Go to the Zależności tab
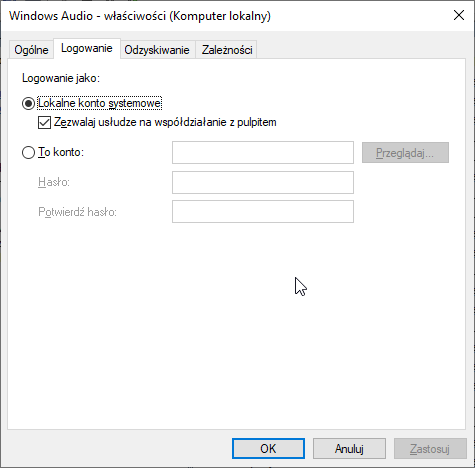The height and width of the screenshot is (468, 475). tap(227, 50)
